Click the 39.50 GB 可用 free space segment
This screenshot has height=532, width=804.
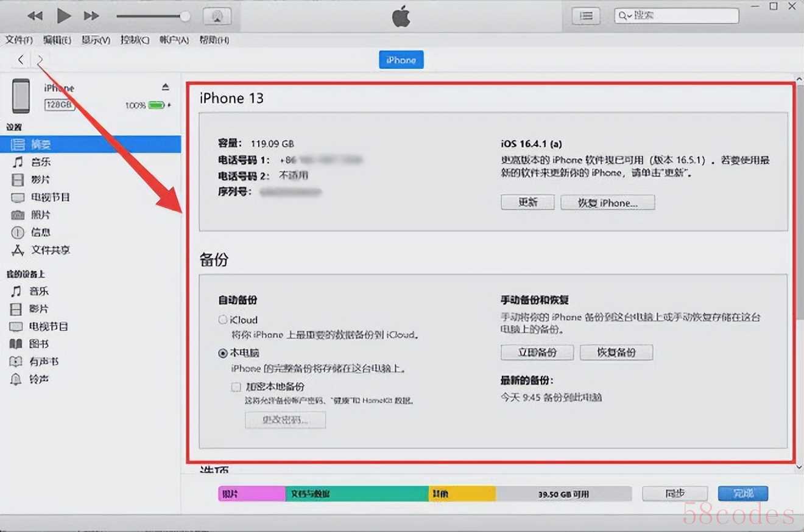click(x=563, y=494)
